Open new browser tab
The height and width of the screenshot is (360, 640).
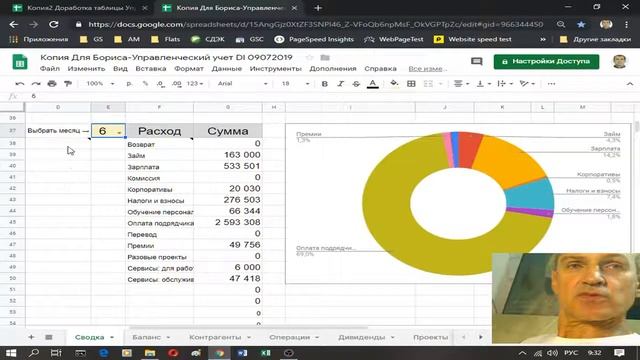(318, 8)
